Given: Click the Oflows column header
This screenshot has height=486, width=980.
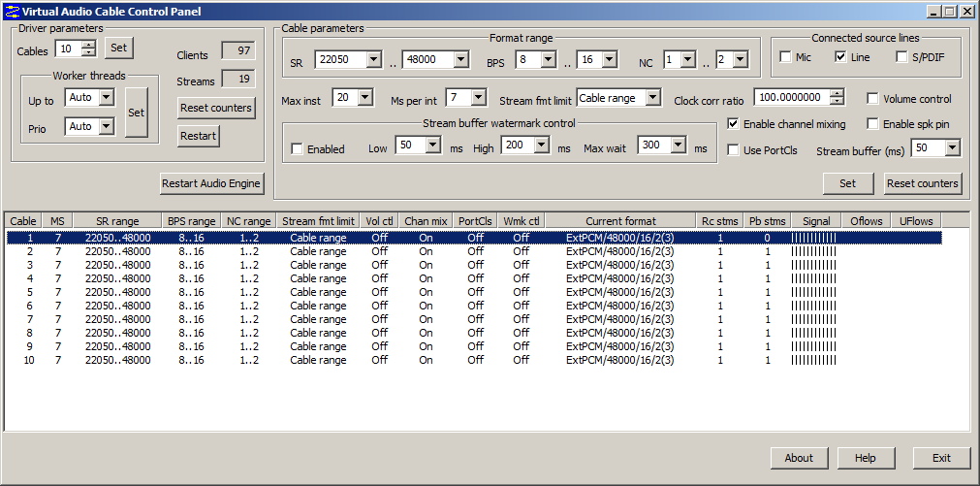Looking at the screenshot, I should pyautogui.click(x=867, y=221).
